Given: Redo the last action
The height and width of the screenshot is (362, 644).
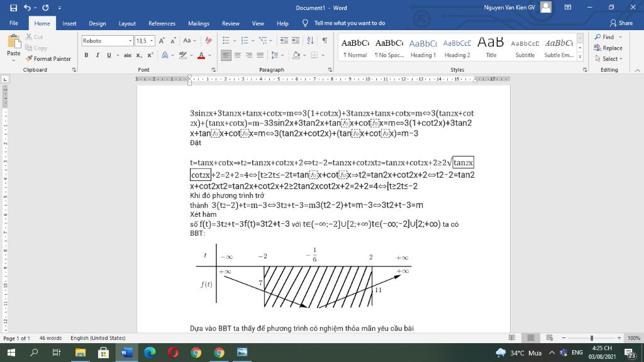Looking at the screenshot, I should (x=45, y=8).
